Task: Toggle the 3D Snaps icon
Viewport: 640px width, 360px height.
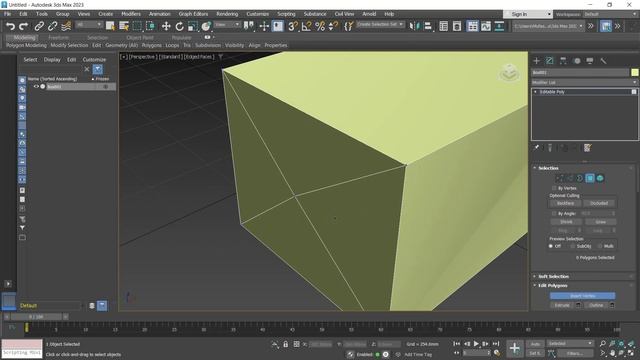Action: coord(293,27)
